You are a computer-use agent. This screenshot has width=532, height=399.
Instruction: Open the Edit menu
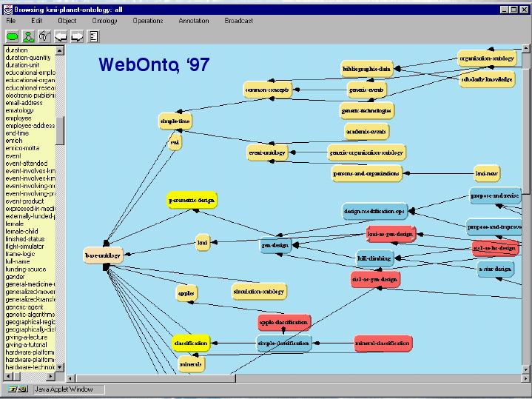(37, 21)
